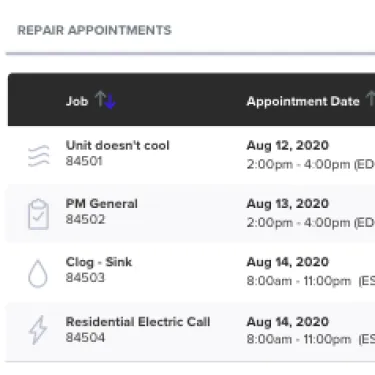Click the clipboard checklist icon for PM General
The height and width of the screenshot is (375, 375).
[38, 215]
